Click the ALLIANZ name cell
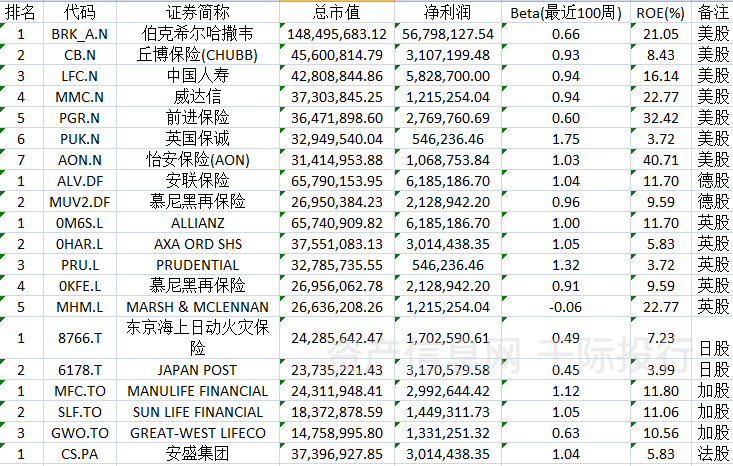 [198, 223]
